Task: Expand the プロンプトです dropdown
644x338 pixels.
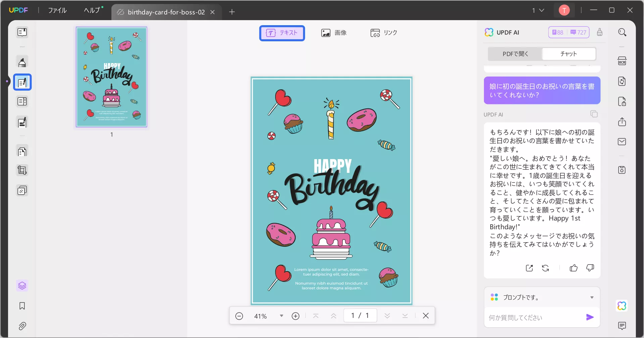Action: (x=592, y=297)
